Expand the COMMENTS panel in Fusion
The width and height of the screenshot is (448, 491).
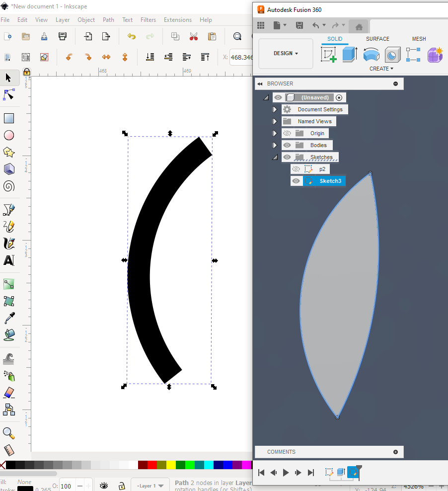click(395, 452)
